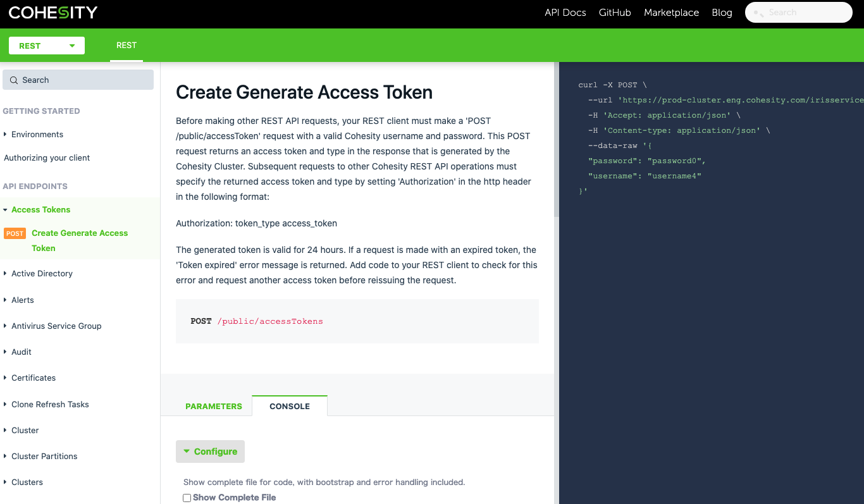Screen dimensions: 864x504
Task: Click the magnifier icon in the sidebar search
Action: pos(14,80)
